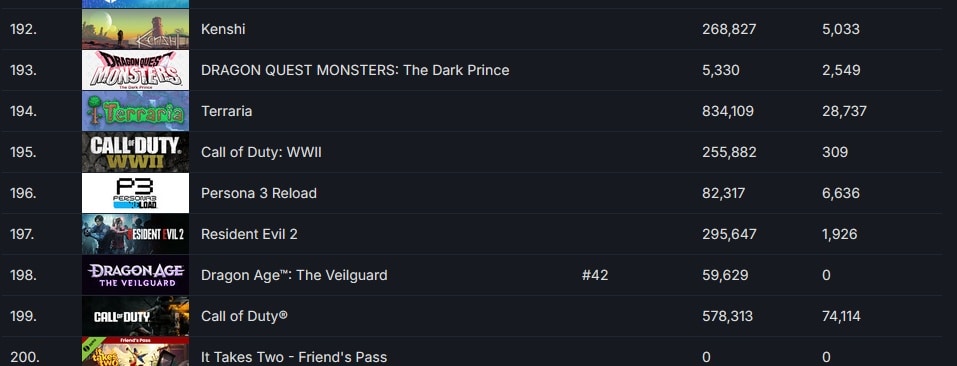957x366 pixels.
Task: Open the Call of Duty WWII cover art
Action: [x=135, y=152]
